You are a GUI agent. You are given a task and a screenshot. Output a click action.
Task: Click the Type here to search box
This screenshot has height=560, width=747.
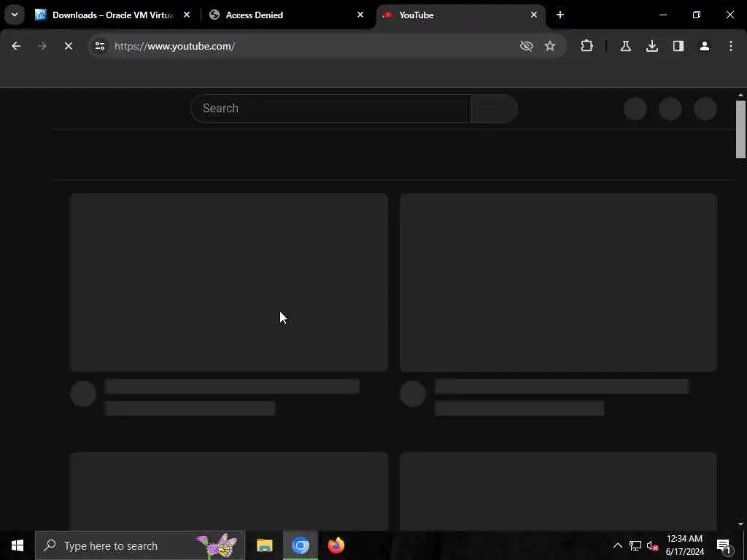click(x=140, y=545)
